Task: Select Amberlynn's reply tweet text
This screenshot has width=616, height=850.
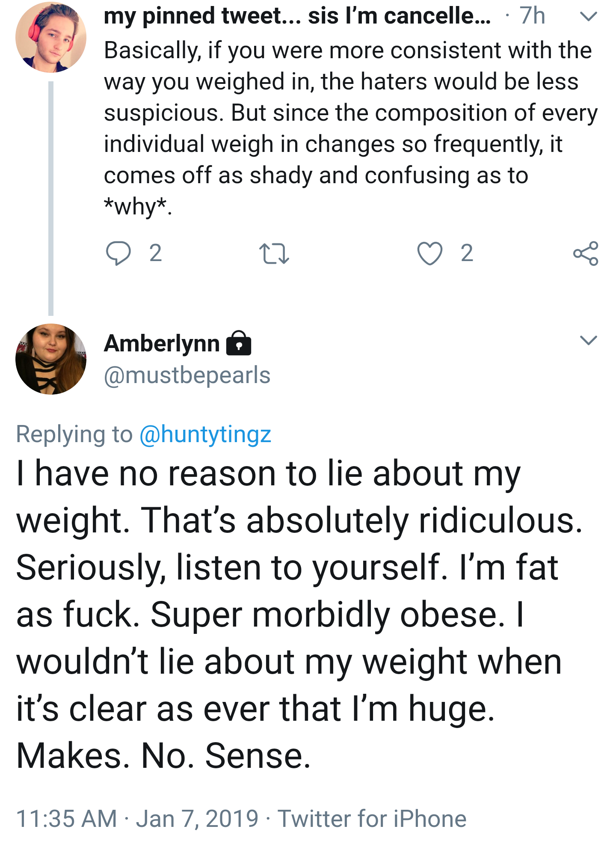Action: [299, 615]
